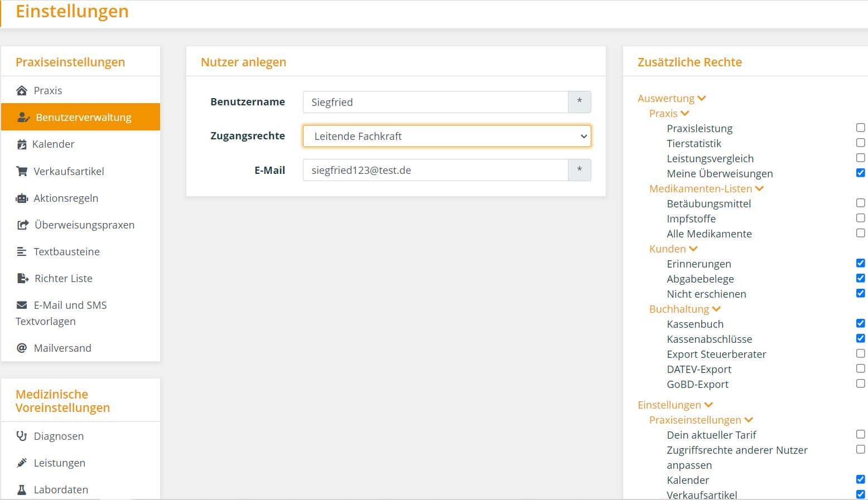Check Dein aktueller Tarif
This screenshot has width=868, height=500.
[861, 434]
